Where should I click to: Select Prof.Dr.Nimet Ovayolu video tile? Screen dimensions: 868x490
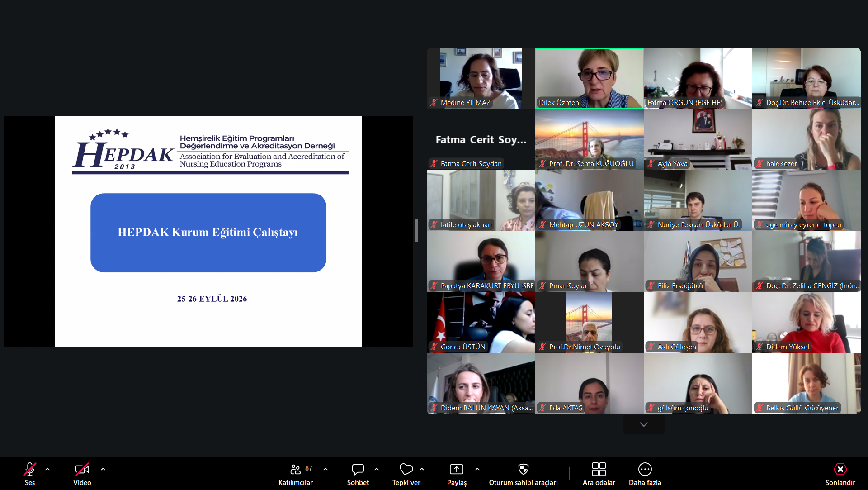point(590,323)
